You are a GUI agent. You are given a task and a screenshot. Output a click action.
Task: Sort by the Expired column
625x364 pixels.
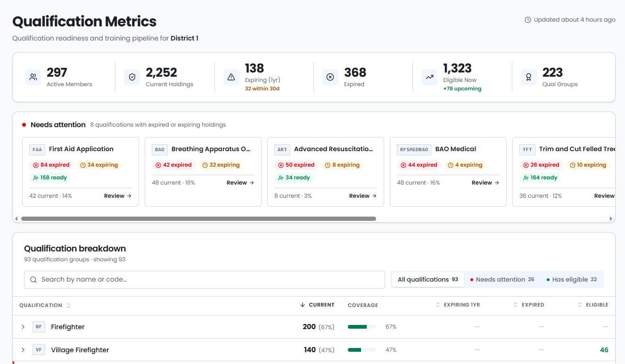529,305
